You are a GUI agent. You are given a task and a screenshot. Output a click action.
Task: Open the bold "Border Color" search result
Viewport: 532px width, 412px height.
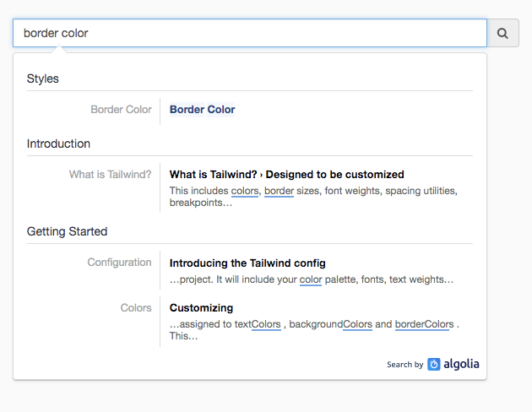pyautogui.click(x=203, y=110)
